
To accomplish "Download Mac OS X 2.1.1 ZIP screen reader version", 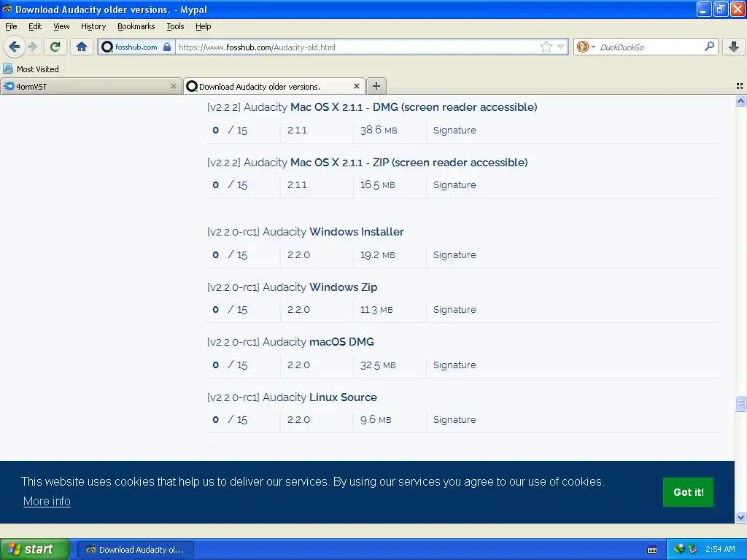I will click(368, 163).
